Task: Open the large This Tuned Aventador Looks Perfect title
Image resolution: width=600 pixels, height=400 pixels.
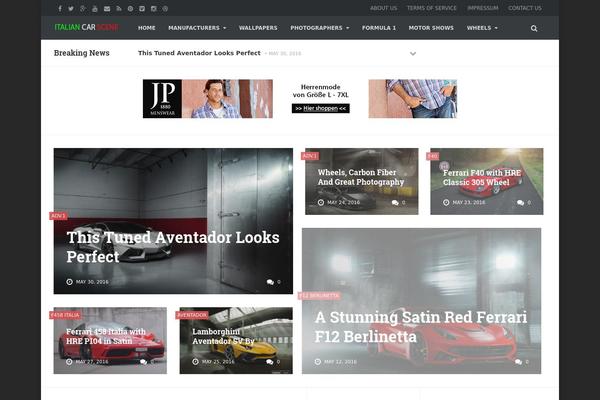Action: pyautogui.click(x=173, y=247)
